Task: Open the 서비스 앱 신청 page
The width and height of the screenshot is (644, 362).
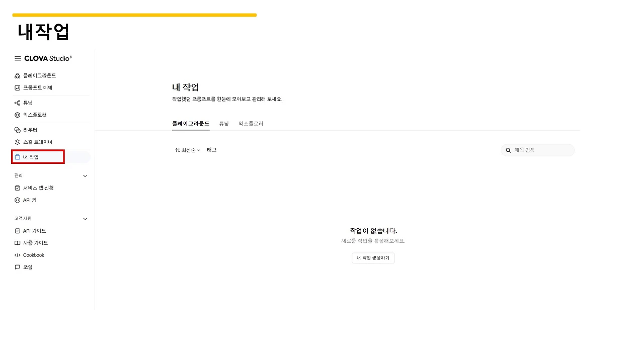Action: (x=35, y=188)
